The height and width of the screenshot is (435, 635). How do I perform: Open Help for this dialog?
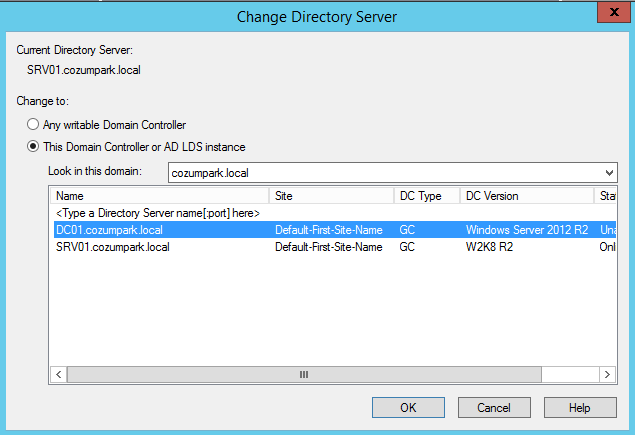[580, 407]
